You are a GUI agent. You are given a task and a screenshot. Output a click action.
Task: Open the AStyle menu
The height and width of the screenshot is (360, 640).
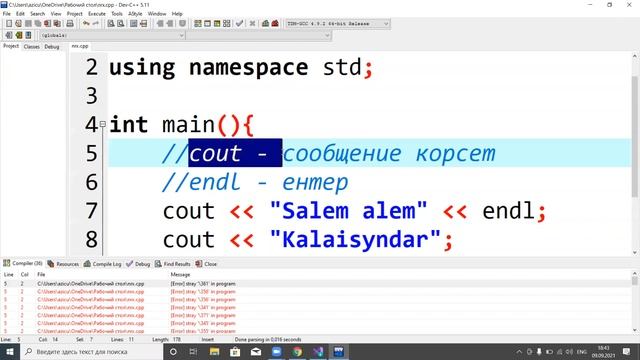tap(135, 13)
